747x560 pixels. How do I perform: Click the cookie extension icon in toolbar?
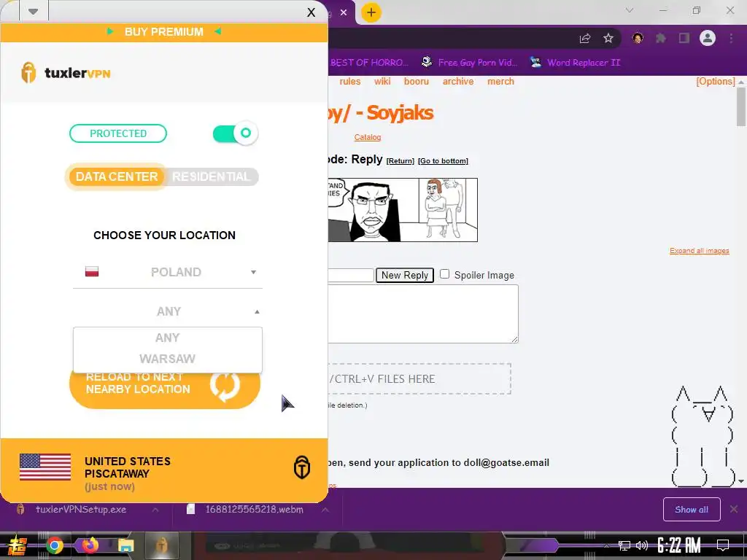coord(638,38)
